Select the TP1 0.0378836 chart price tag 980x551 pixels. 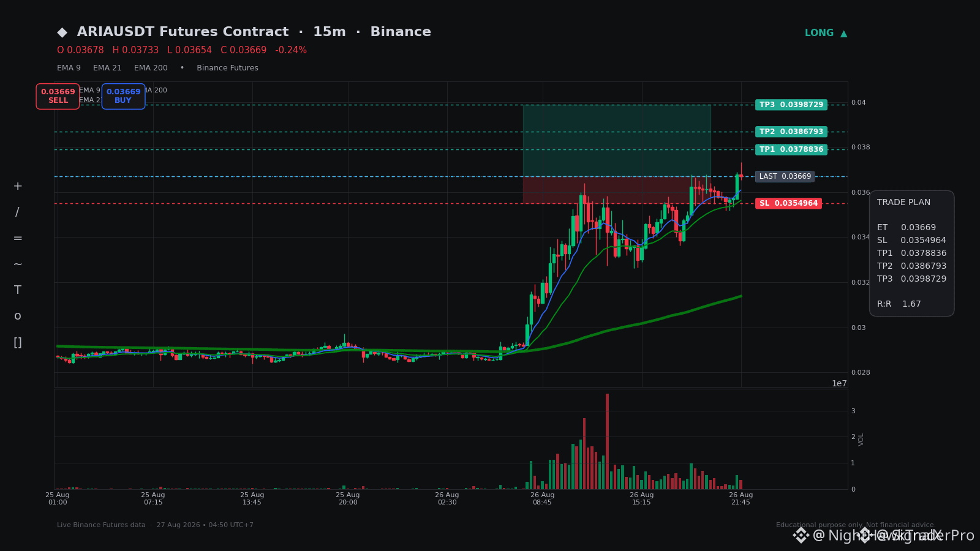click(791, 149)
